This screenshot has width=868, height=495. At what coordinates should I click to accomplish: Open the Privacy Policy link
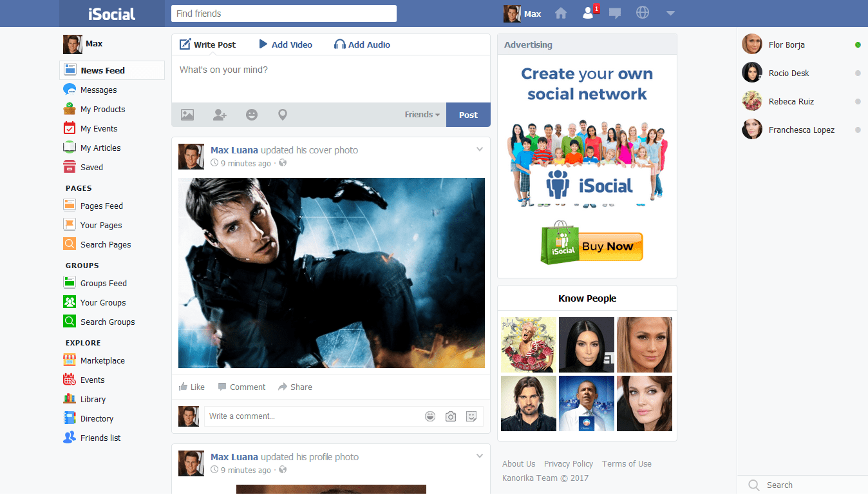coord(569,463)
